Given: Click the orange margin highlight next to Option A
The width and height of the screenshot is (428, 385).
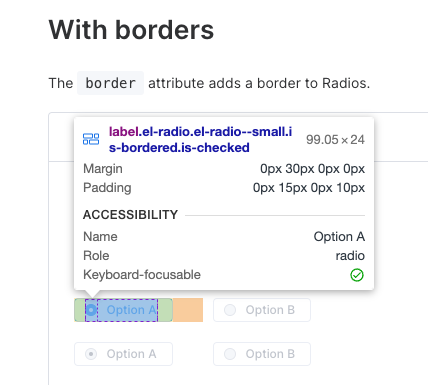Looking at the screenshot, I should point(188,310).
